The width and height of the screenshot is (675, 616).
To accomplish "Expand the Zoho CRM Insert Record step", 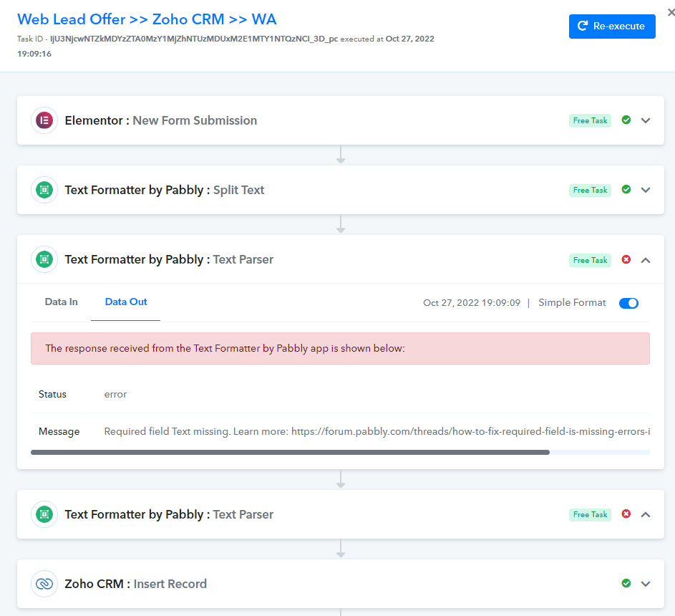I will tap(646, 584).
